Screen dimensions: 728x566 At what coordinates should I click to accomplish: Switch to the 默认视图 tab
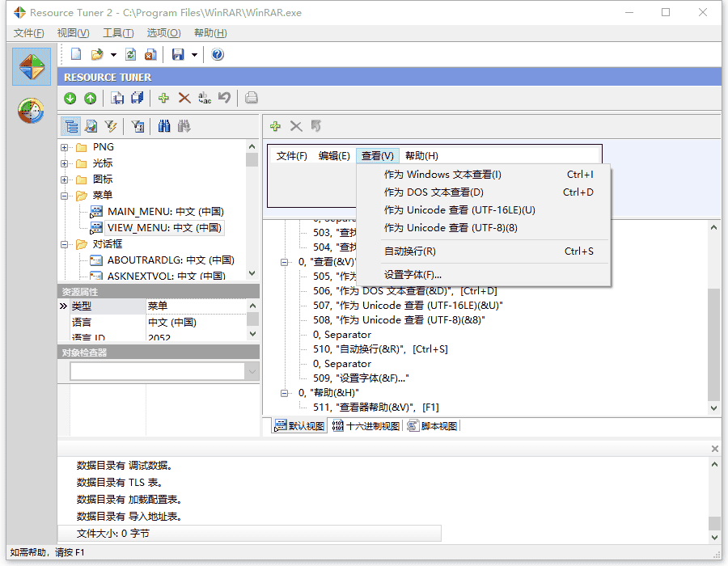pos(300,426)
